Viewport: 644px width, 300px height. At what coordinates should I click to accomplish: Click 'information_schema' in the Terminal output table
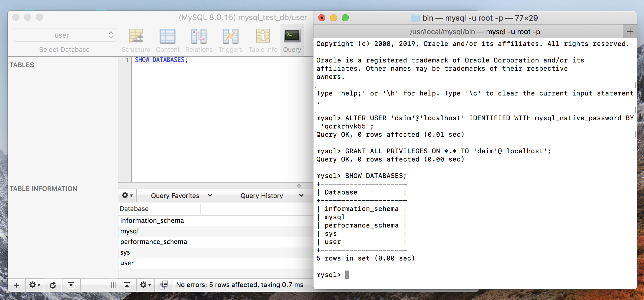tap(361, 209)
